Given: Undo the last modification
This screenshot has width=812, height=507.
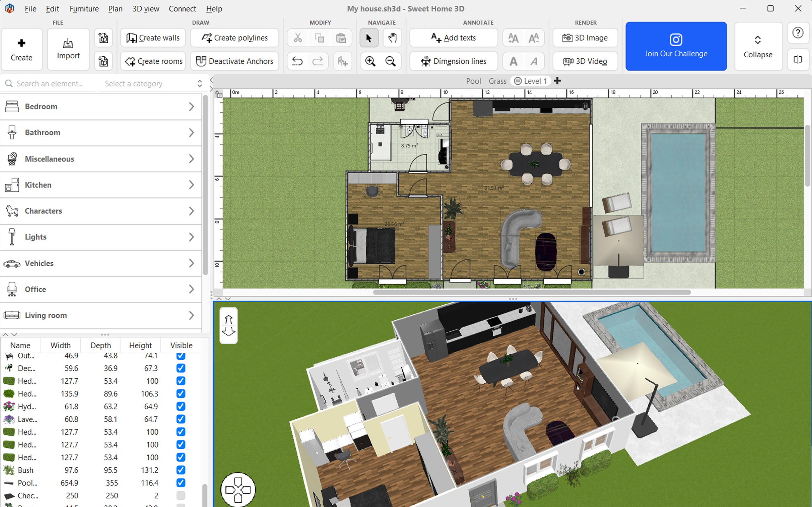Looking at the screenshot, I should 297,61.
